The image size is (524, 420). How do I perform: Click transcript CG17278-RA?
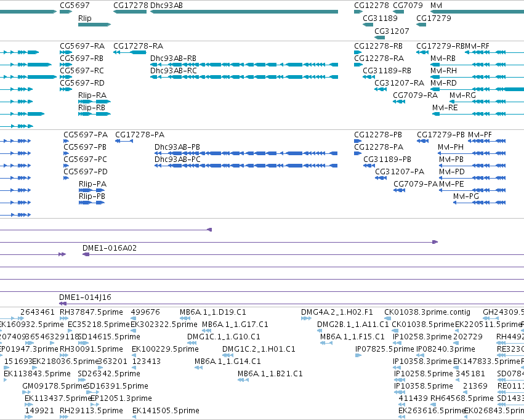[x=130, y=52]
